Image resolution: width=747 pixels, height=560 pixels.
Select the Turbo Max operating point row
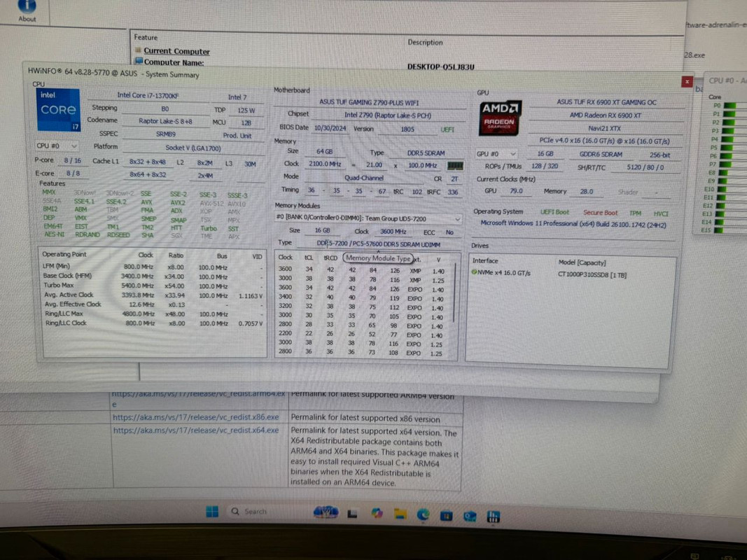point(153,286)
